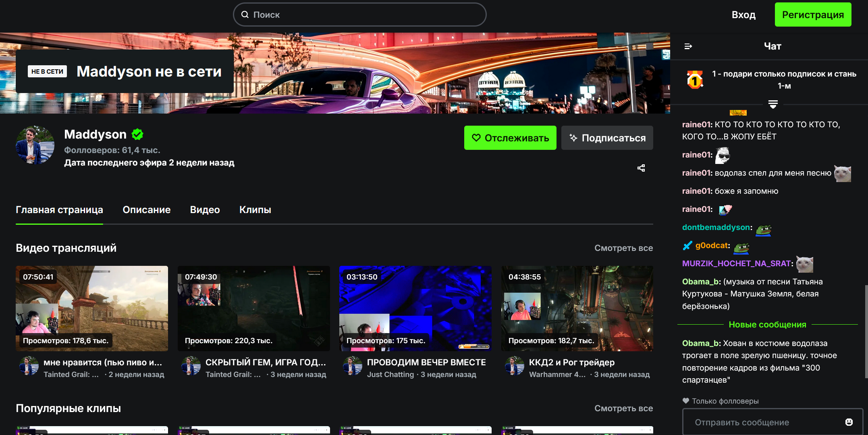The width and height of the screenshot is (868, 435).
Task: Click username g0odcat in chat
Action: click(712, 246)
